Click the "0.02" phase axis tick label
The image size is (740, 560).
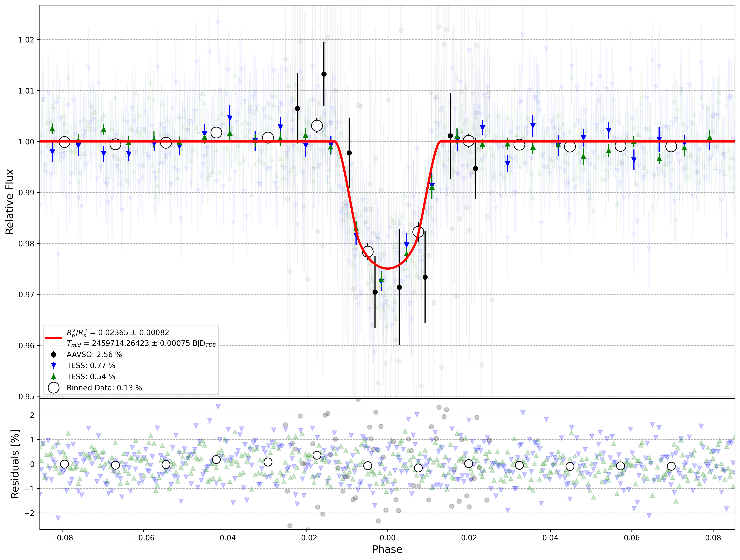pyautogui.click(x=469, y=538)
